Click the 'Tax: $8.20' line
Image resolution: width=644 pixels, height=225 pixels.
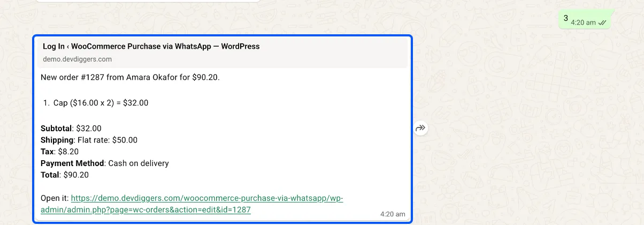(60, 152)
